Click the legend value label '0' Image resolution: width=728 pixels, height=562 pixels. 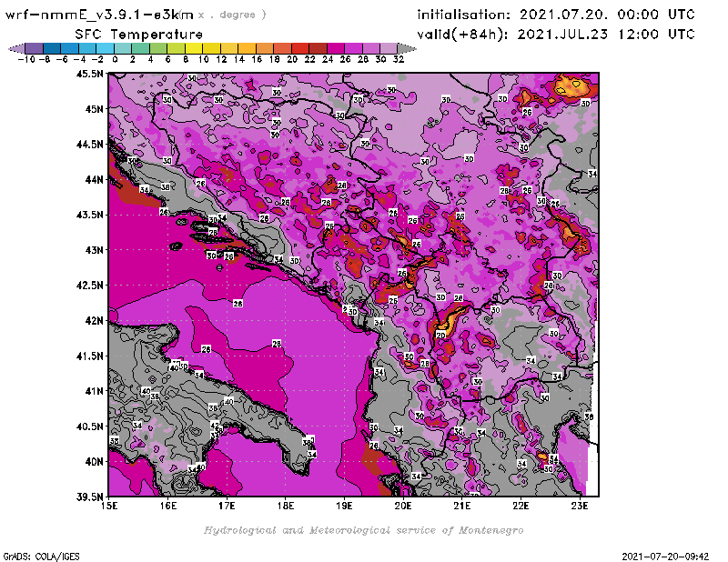115,59
